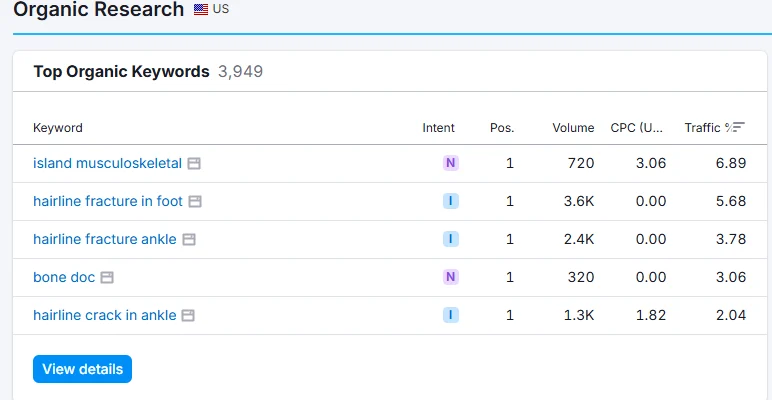Click SERP icon next to hairline fracture in foot
Screen dimensions: 772x400
[195, 201]
